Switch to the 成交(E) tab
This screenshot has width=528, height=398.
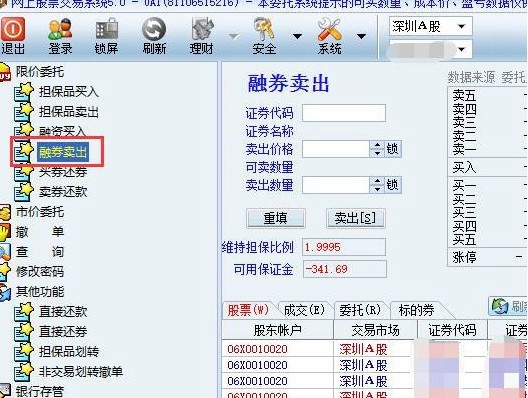coord(304,310)
